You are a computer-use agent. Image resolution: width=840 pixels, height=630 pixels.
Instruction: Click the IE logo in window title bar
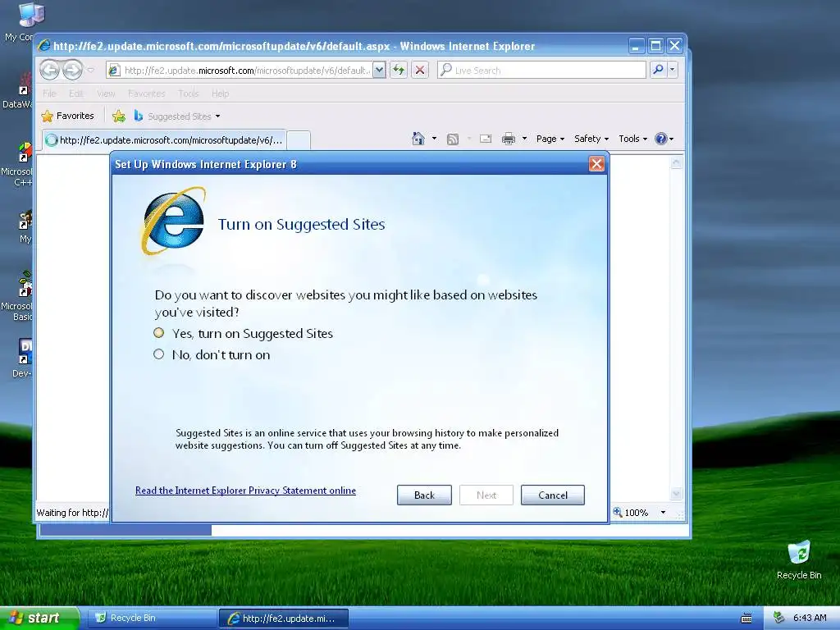tap(44, 46)
